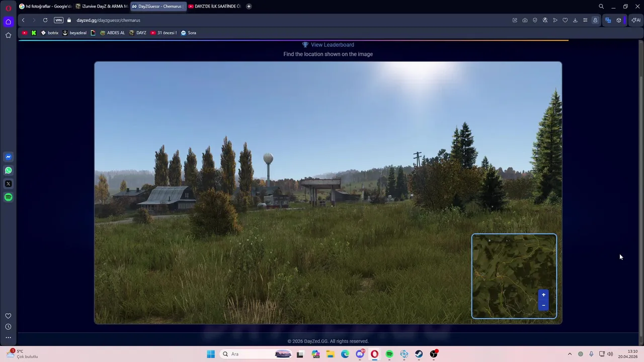Open the privacy shield icon
Screen dimensions: 644x362
(535, 20)
